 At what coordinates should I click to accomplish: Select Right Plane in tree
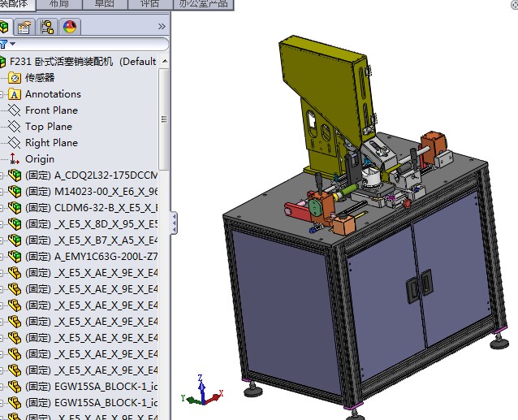pyautogui.click(x=51, y=143)
